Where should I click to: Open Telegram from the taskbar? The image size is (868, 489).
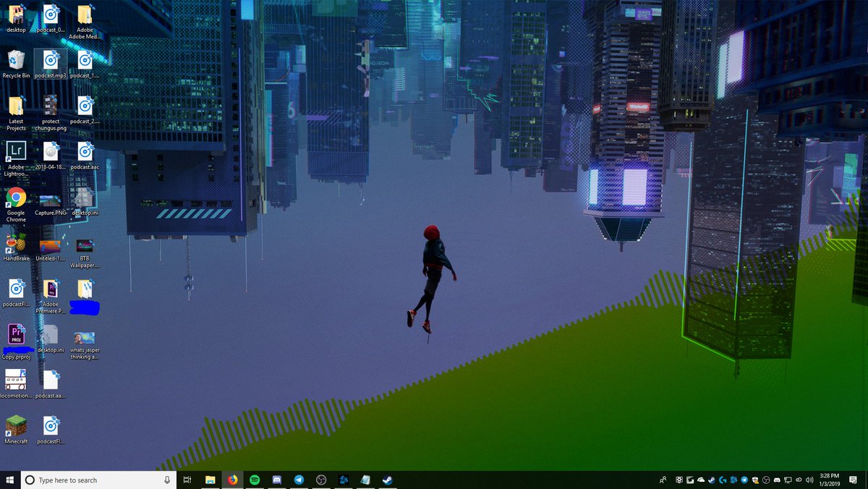click(x=299, y=479)
